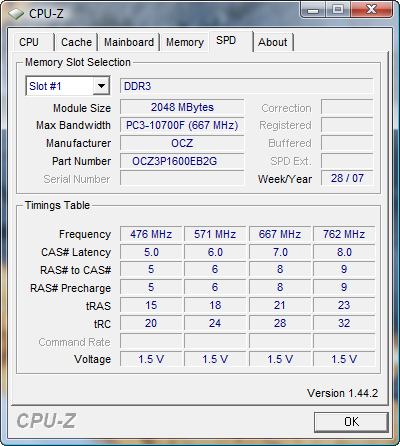
Task: Minimize the CPU-Z window
Action: (313, 10)
